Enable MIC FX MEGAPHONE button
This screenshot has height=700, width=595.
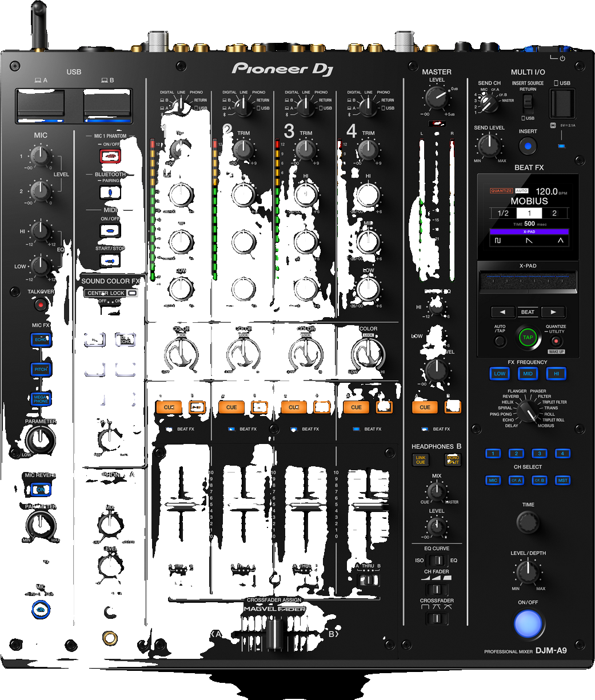tap(40, 399)
